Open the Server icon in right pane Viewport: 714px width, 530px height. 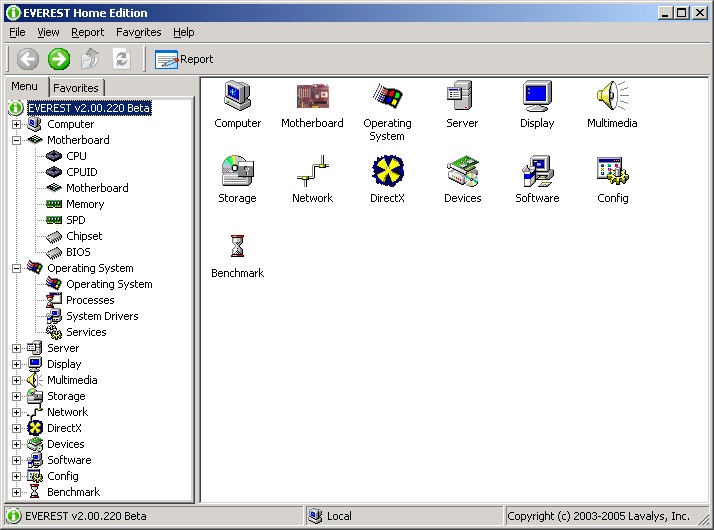click(462, 96)
